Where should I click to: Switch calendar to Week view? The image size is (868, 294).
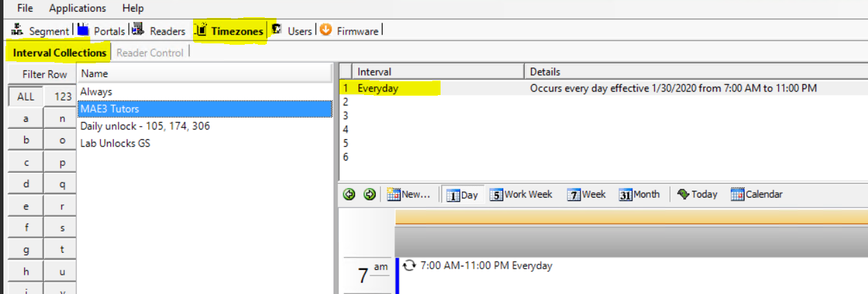tap(587, 195)
